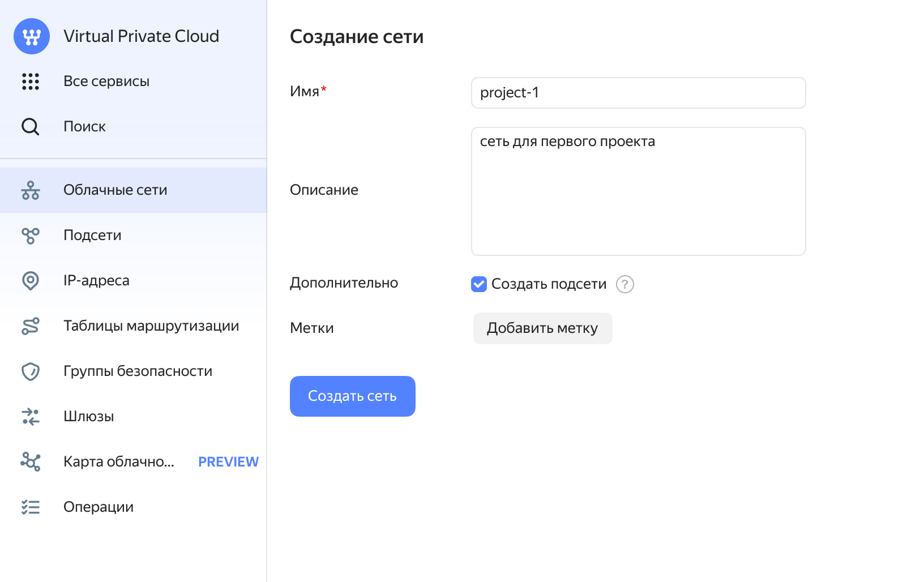Click the Virtual Private Cloud logo icon
Viewport: 924px width, 582px height.
click(32, 36)
